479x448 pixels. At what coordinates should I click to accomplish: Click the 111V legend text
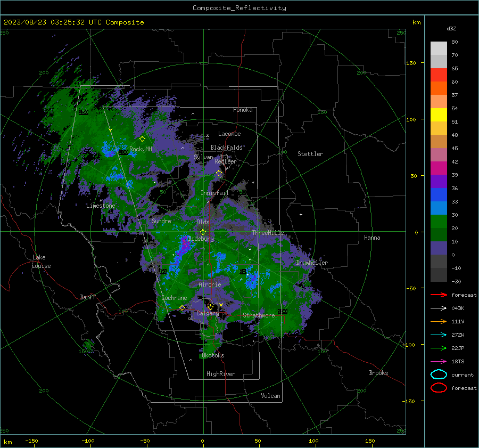tap(458, 321)
